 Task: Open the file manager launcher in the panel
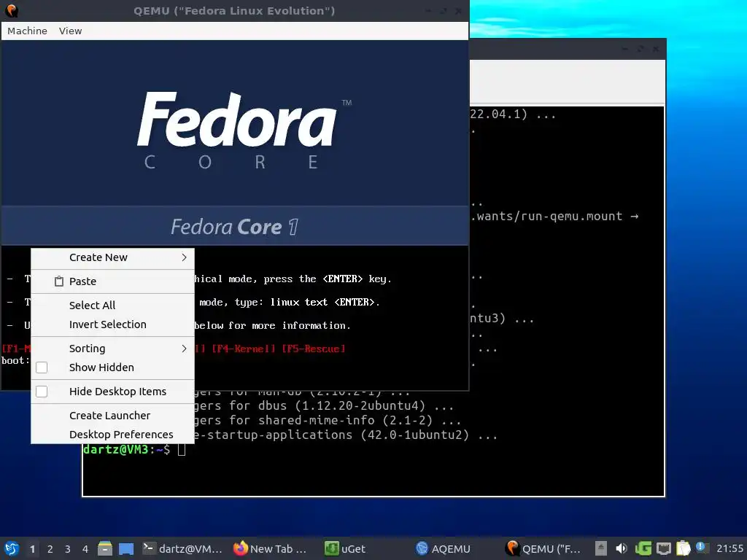pos(105,548)
